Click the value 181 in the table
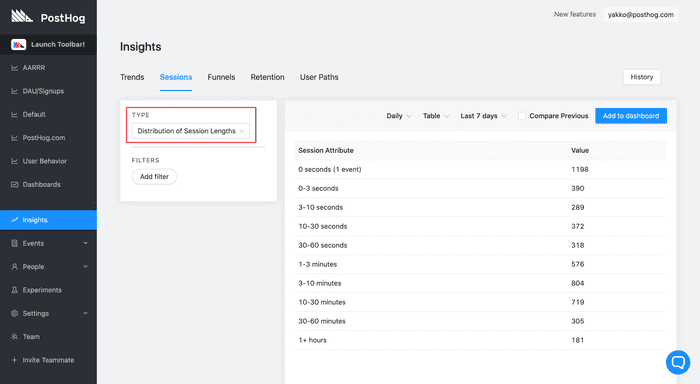This screenshot has height=384, width=700. tap(578, 340)
